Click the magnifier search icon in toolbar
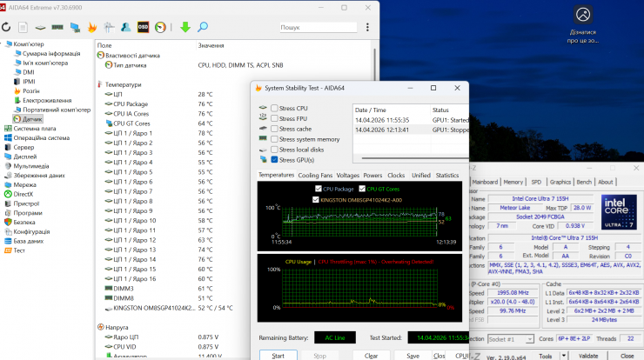The image size is (644, 360). click(203, 27)
